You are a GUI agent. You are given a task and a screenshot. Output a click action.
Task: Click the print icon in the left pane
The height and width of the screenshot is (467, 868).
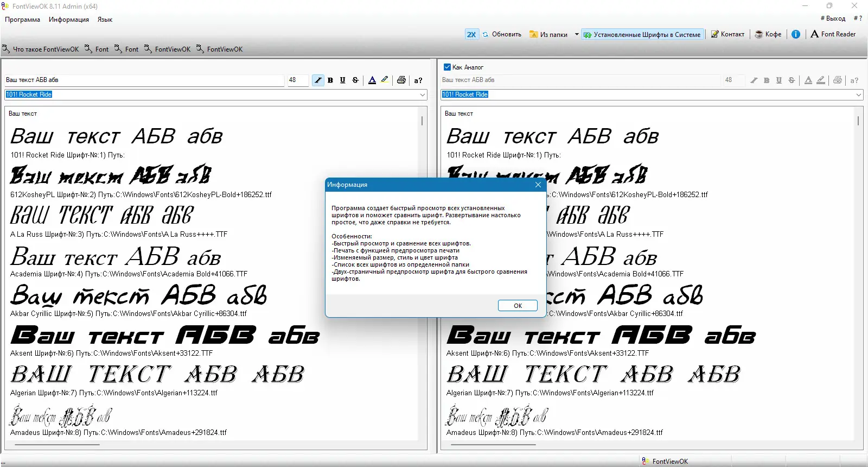(x=401, y=80)
